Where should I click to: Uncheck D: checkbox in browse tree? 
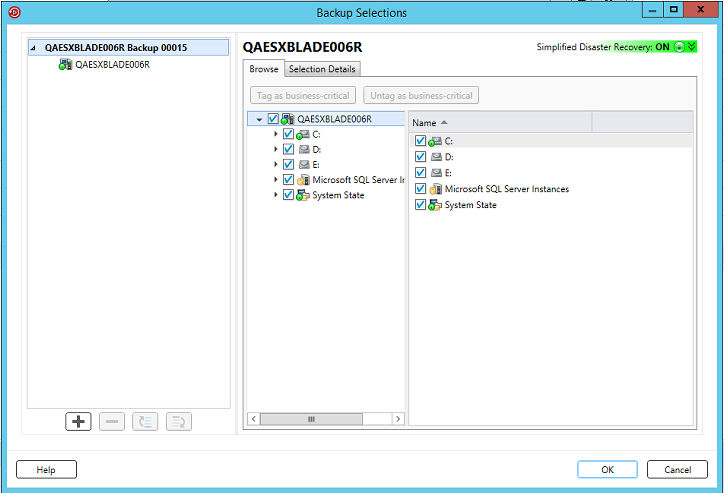[288, 150]
